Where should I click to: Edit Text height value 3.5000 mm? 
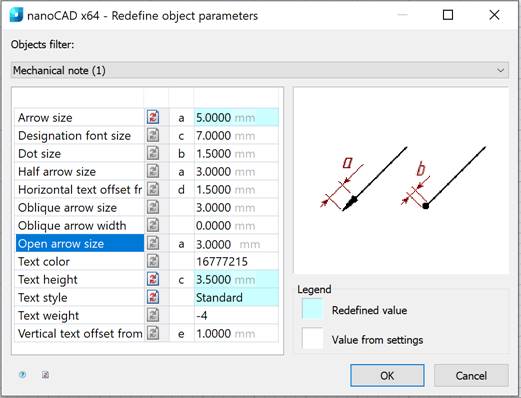click(236, 279)
